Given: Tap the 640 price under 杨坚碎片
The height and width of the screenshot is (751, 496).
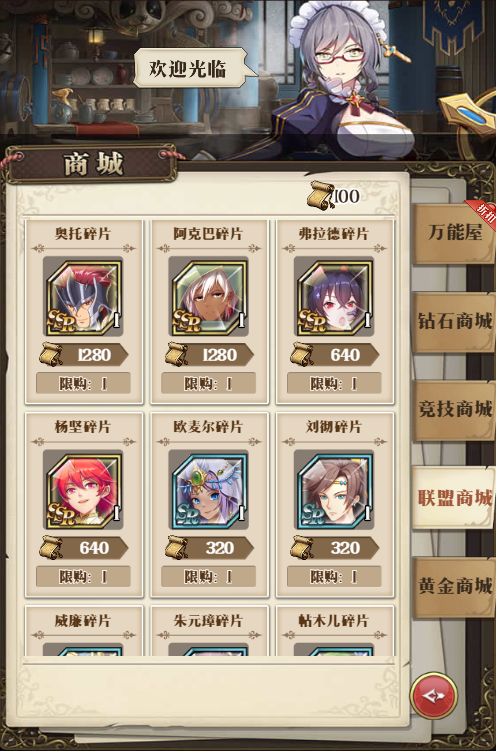Looking at the screenshot, I should [x=83, y=548].
